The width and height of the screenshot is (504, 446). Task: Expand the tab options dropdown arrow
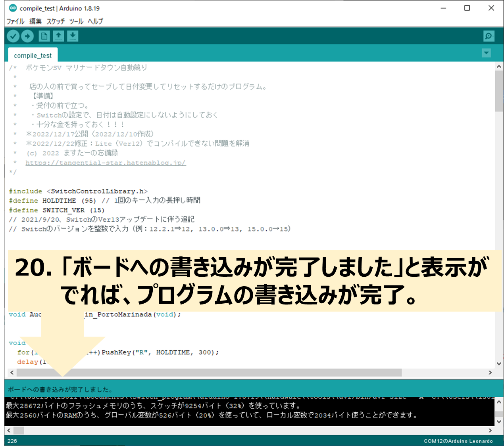(486, 53)
